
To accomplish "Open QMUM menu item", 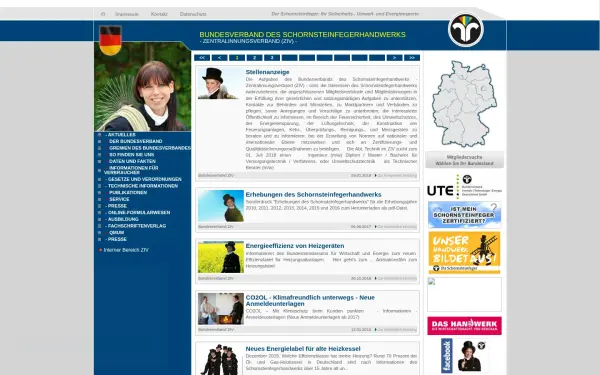I will 116,232.
